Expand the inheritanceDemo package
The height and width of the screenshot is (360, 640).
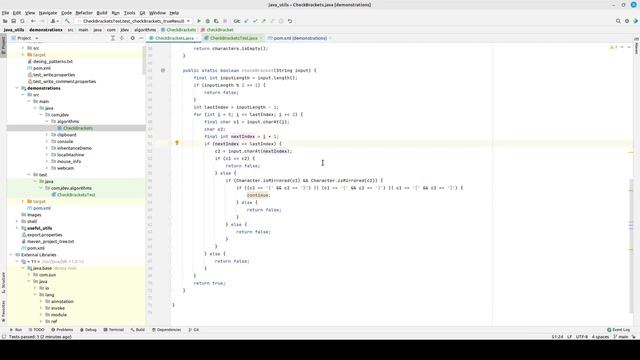tap(47, 148)
